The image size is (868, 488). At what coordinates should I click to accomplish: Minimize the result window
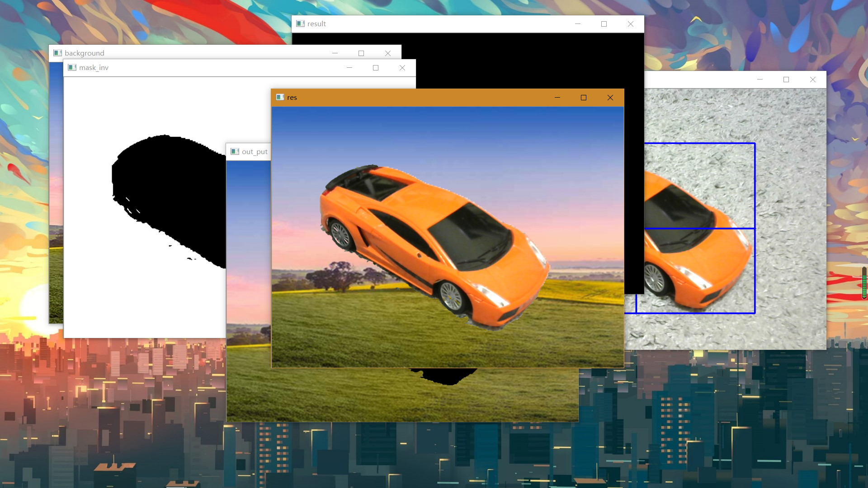tap(578, 24)
